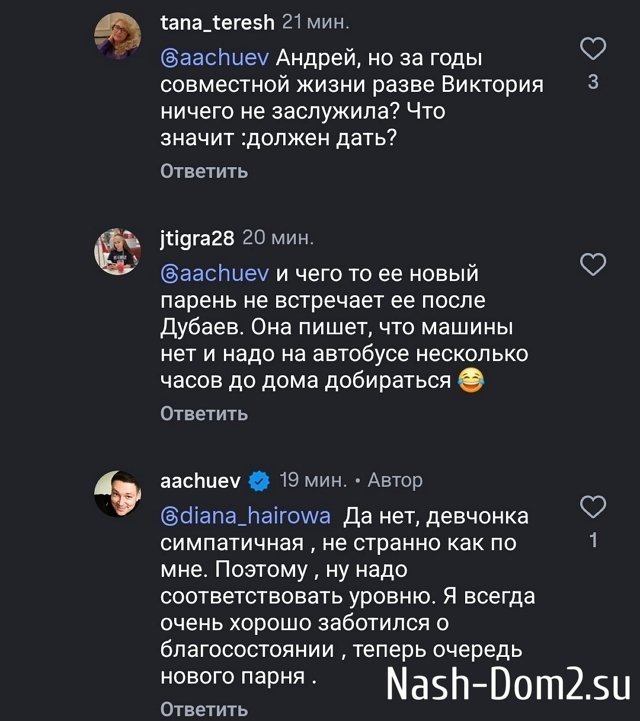Open the tana_teresh username link
Viewport: 640px width, 721px height.
tap(215, 23)
